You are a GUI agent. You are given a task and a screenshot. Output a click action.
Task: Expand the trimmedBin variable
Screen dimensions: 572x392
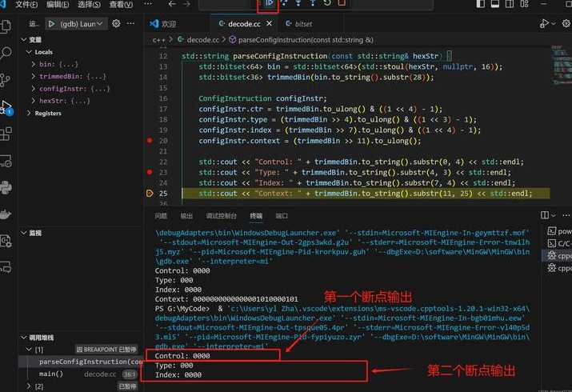34,76
